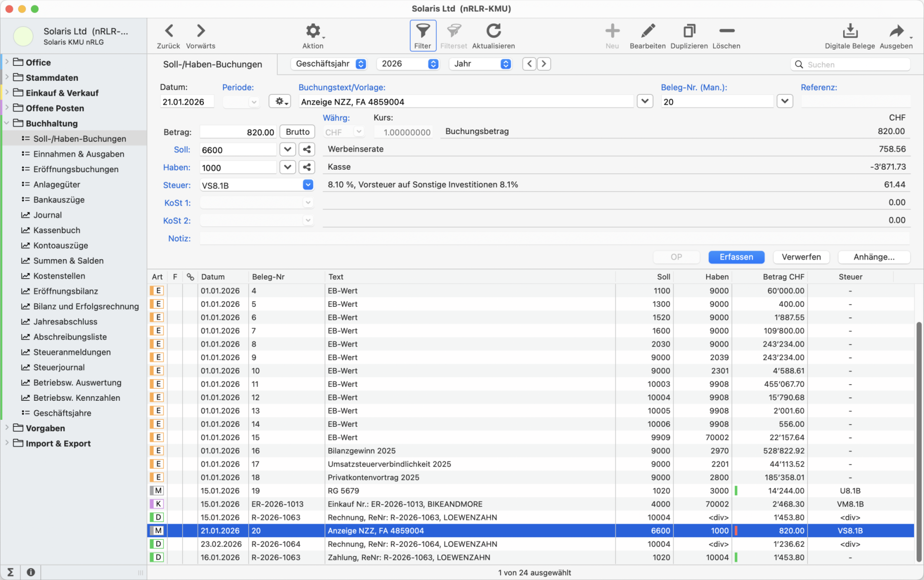This screenshot has width=924, height=580.
Task: Click the Verwerfen button
Action: tap(801, 257)
